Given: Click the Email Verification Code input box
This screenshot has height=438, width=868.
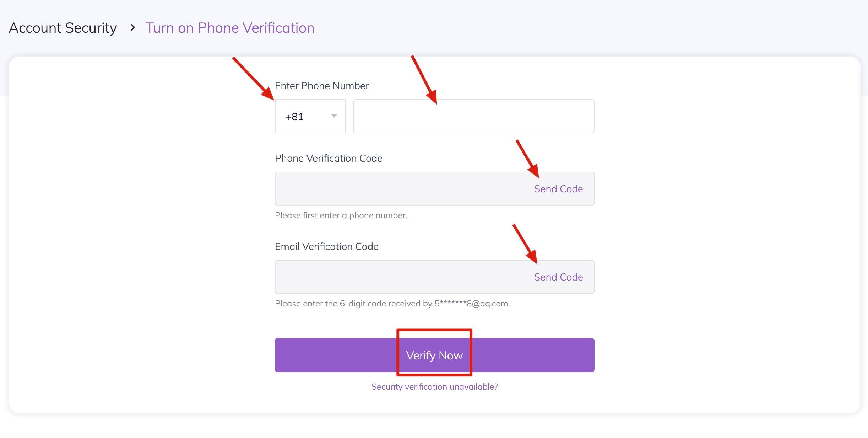Looking at the screenshot, I should tap(401, 277).
